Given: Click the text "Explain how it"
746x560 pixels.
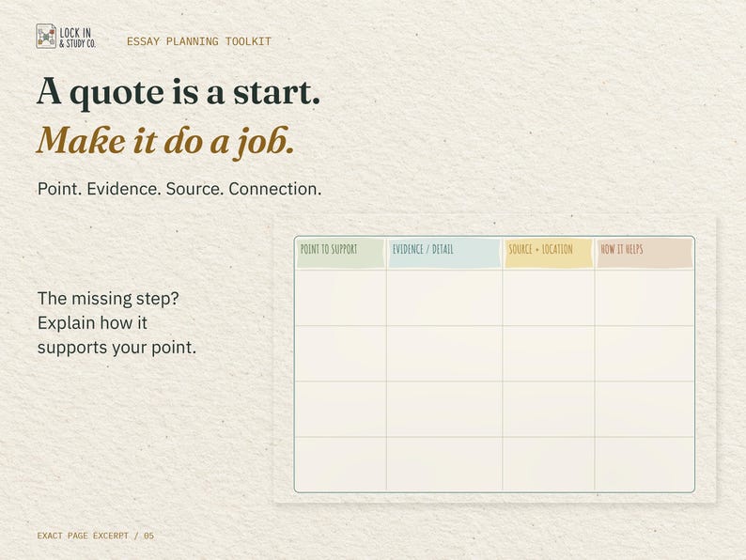Looking at the screenshot, I should [x=92, y=323].
